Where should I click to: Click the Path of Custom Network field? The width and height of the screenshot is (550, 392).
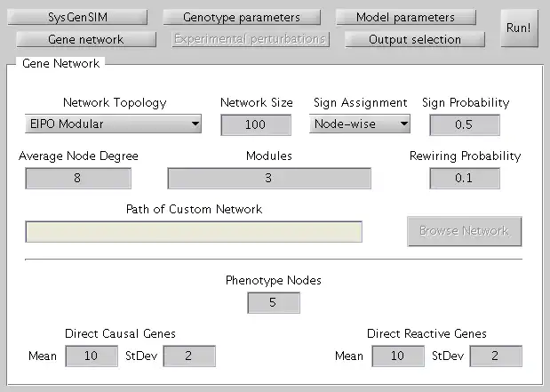pyautogui.click(x=194, y=232)
